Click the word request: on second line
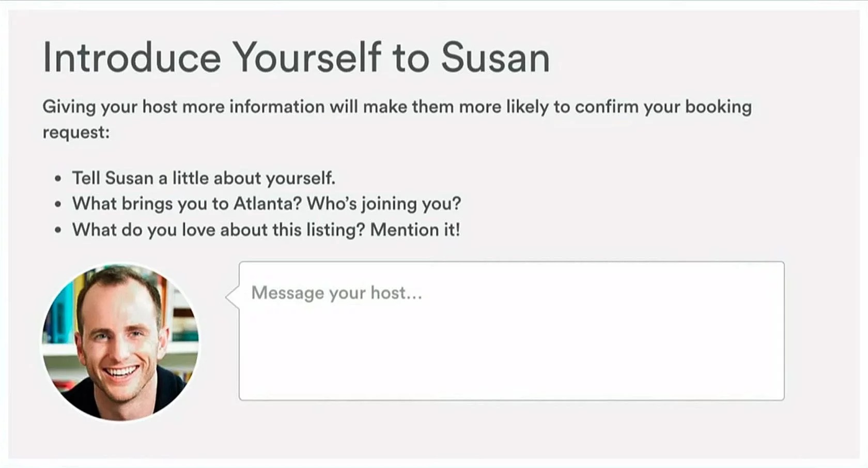 76,132
